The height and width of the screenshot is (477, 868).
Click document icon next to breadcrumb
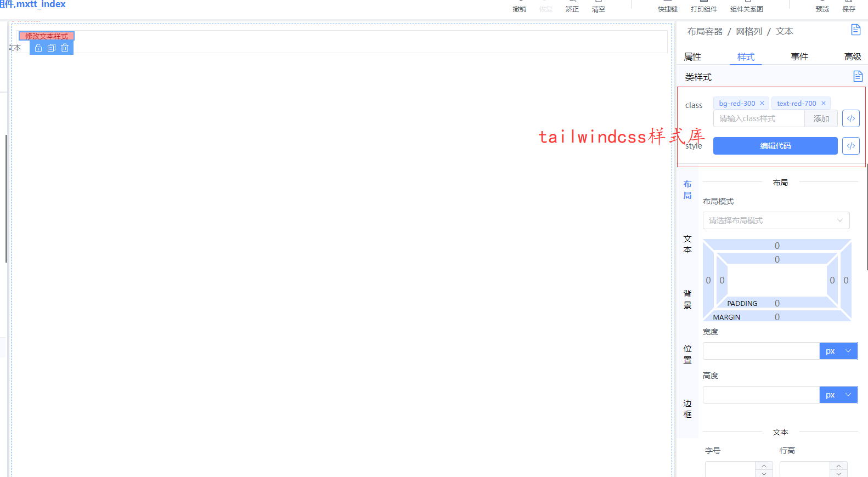(x=856, y=30)
